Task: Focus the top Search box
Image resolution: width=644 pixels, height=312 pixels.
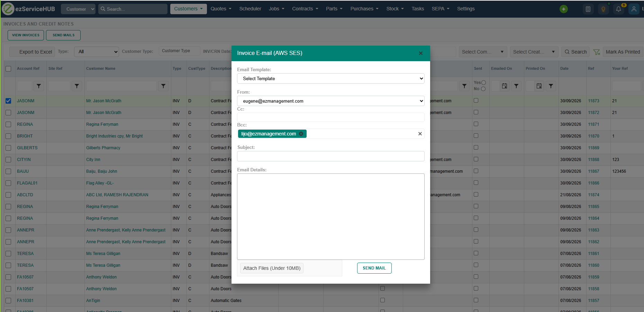Action: point(133,9)
